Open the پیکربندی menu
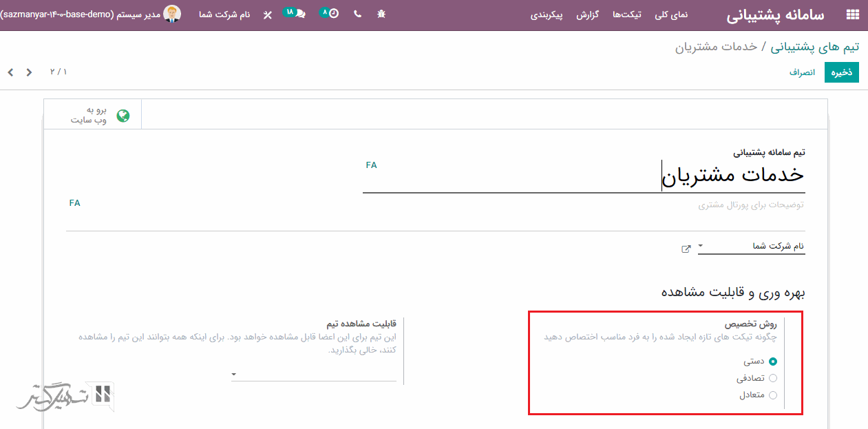 point(547,14)
